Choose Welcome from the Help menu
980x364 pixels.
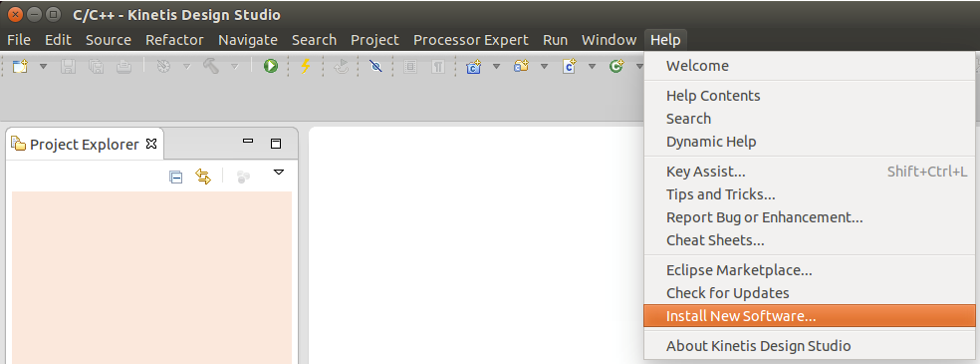coord(810,66)
